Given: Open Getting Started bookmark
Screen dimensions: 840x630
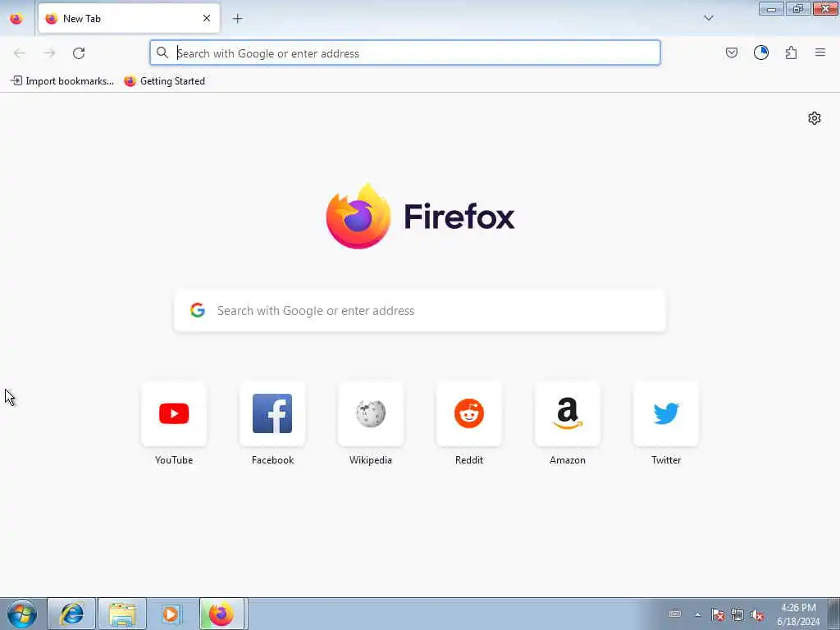Looking at the screenshot, I should (x=164, y=81).
